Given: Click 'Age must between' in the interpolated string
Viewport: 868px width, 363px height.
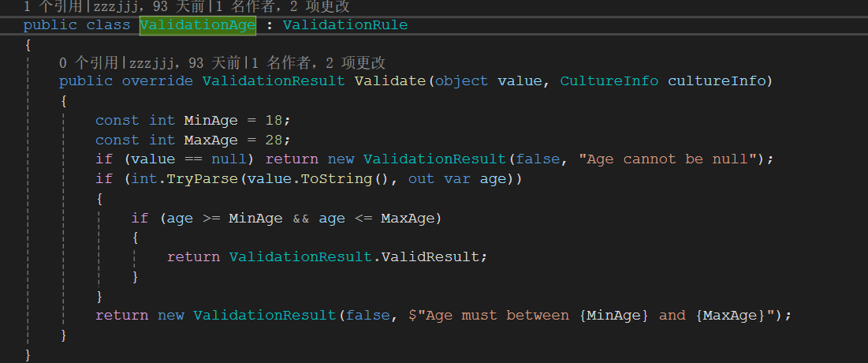Looking at the screenshot, I should (x=497, y=316).
